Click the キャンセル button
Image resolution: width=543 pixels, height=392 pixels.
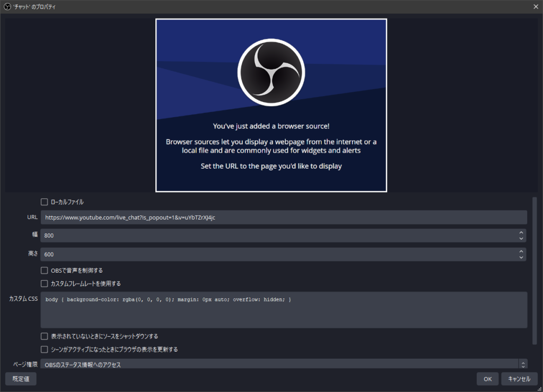click(519, 379)
